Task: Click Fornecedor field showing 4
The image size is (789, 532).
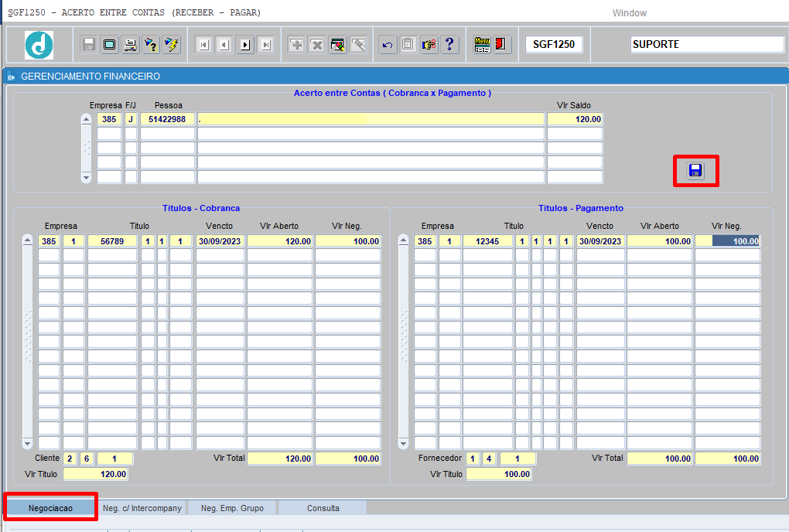Action: 489,459
